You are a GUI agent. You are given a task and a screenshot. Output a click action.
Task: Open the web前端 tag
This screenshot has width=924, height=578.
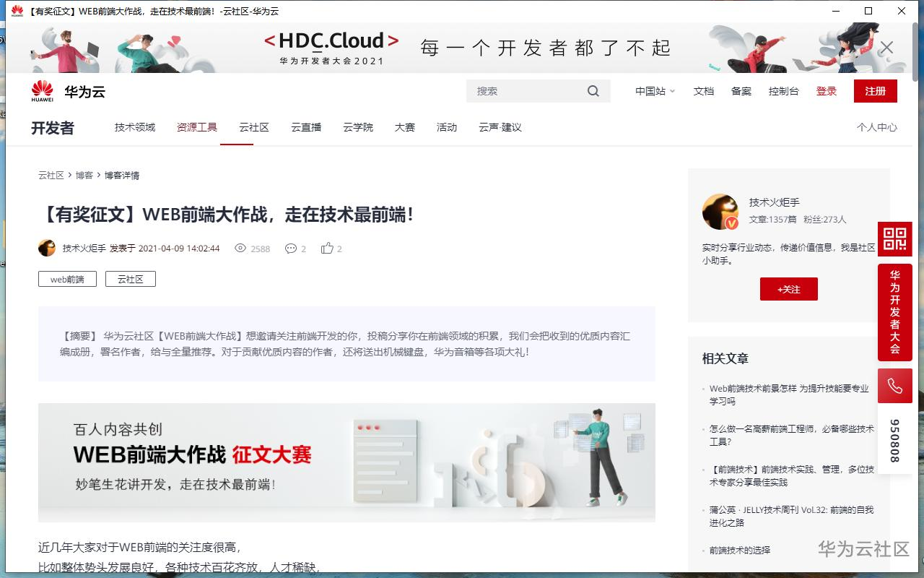point(66,279)
